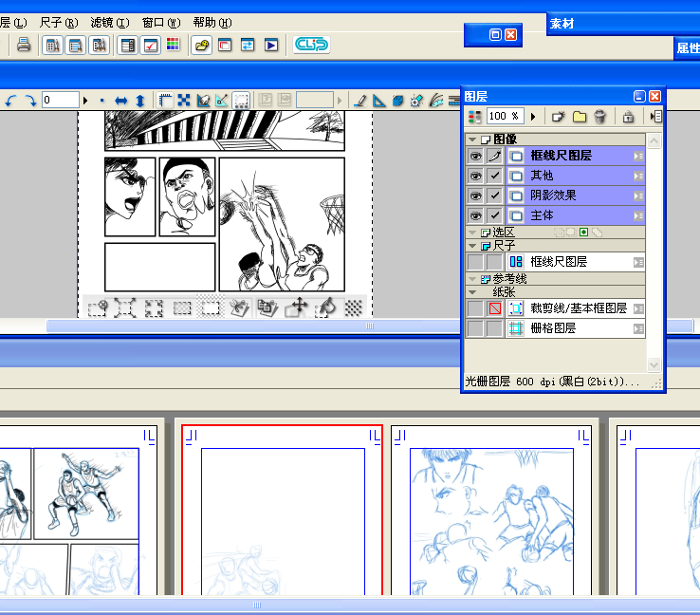Open the layers panel flyout menu icon

pyautogui.click(x=654, y=117)
